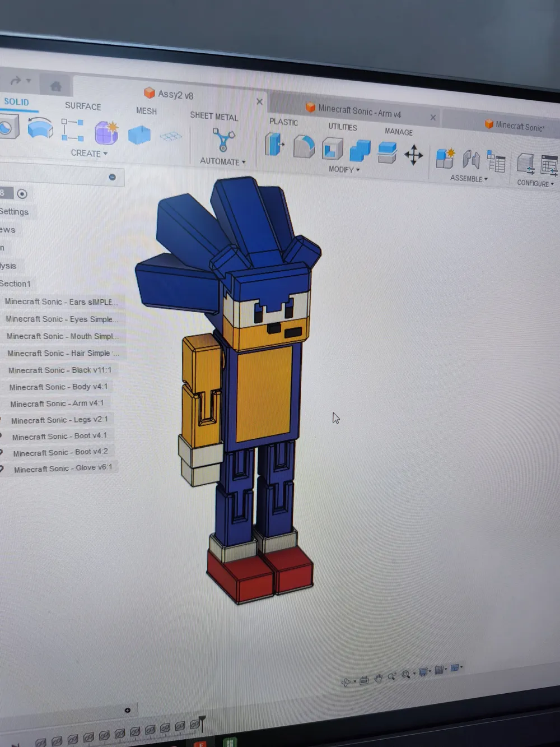Viewport: 560px width, 747px height.
Task: Select Minecraft Sonic - Eyes Simple in browser
Action: [x=62, y=319]
